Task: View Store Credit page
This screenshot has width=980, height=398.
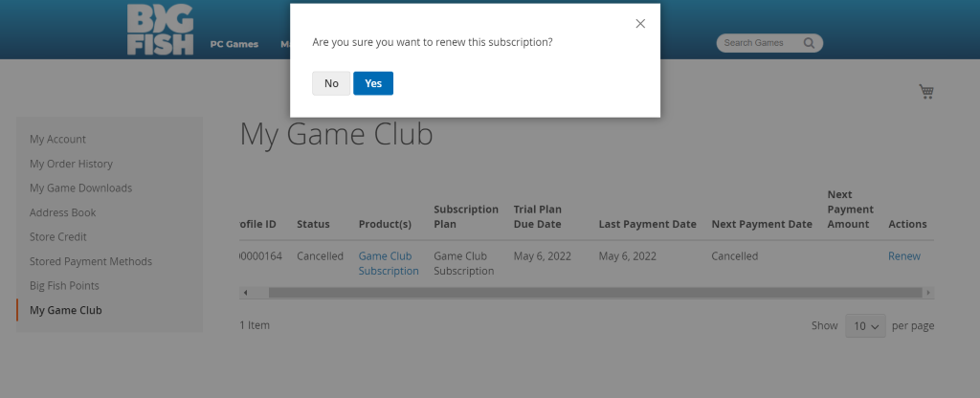Action: point(58,237)
